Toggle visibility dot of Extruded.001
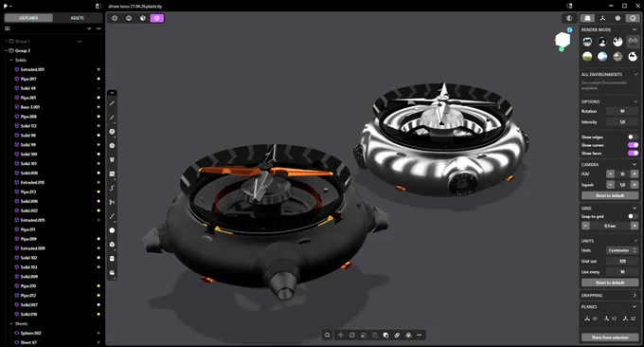The image size is (644, 347). [98, 69]
